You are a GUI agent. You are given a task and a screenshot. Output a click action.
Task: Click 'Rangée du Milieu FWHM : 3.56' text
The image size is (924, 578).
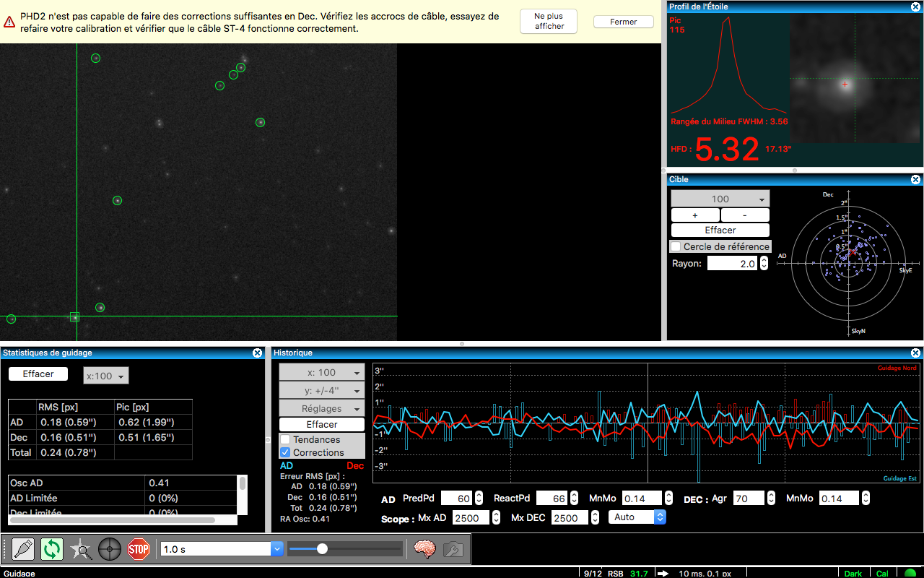(729, 121)
